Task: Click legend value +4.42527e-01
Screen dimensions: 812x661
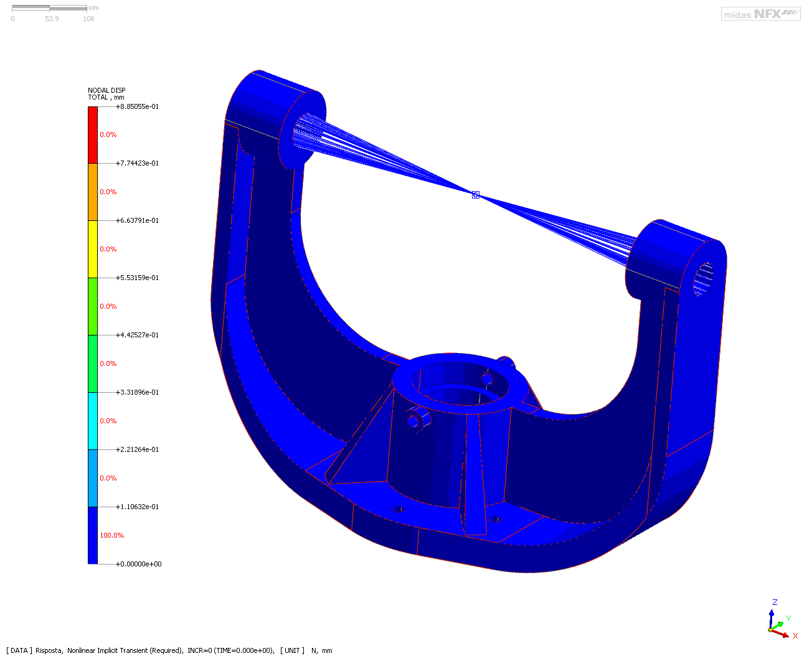Action: pos(137,335)
